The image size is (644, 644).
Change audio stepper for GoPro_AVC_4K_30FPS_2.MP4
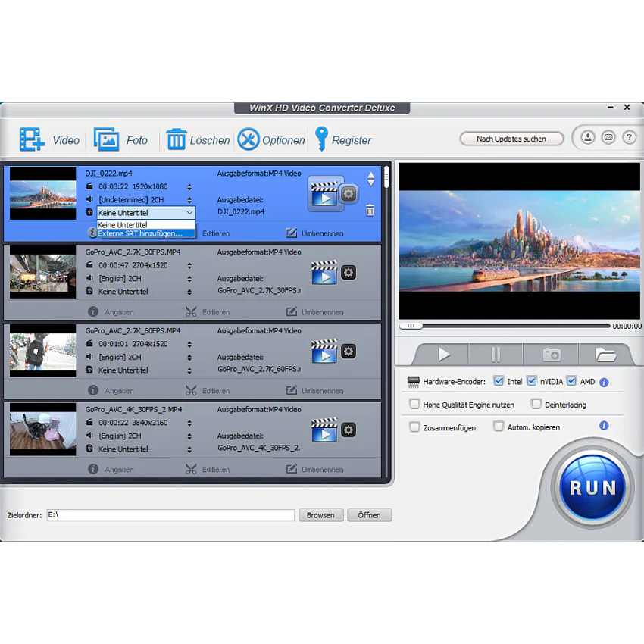pyautogui.click(x=189, y=436)
